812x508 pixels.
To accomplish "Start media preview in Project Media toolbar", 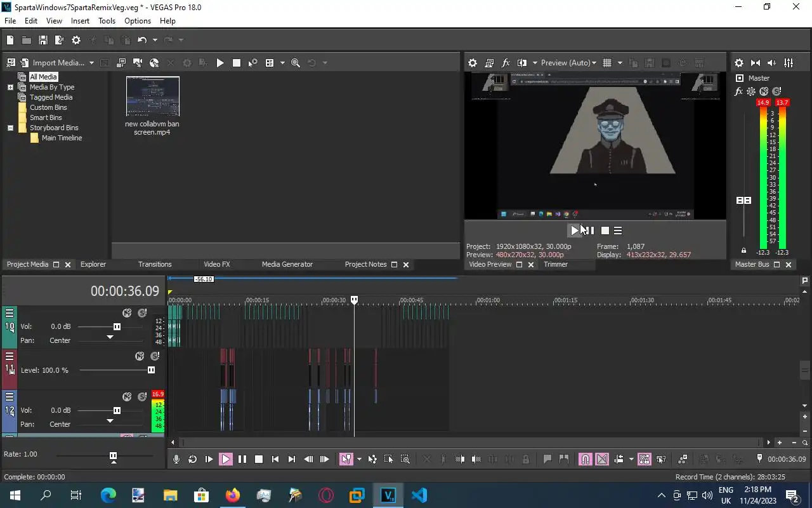I will tap(220, 63).
